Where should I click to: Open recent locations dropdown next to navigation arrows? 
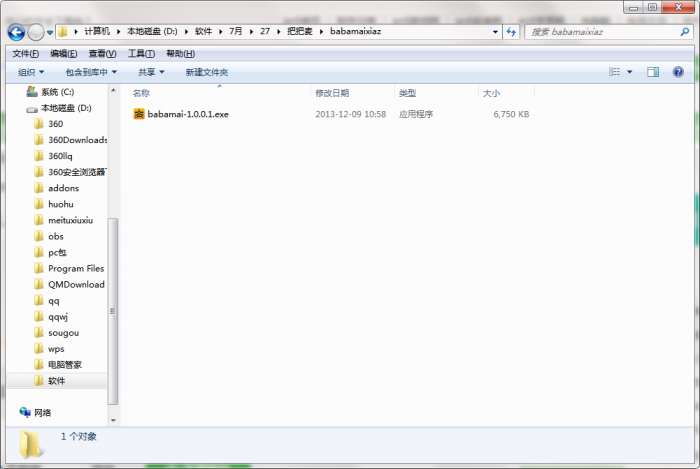tap(50, 32)
